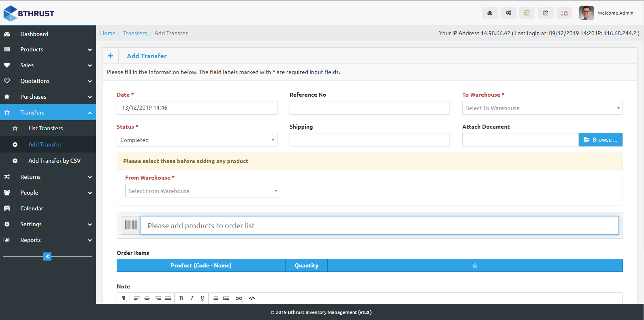
Task: Click the Home breadcrumb link
Action: click(108, 33)
